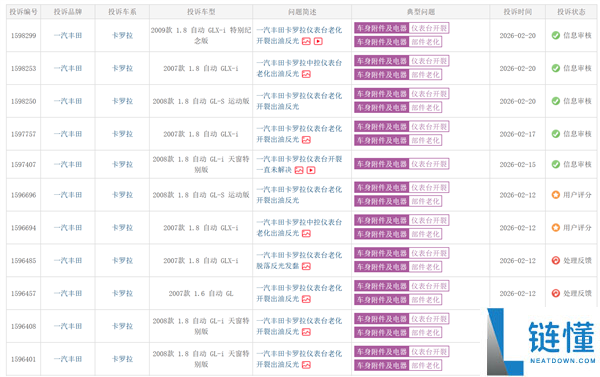Click the 典型问题 column header
The width and height of the screenshot is (600, 377).
(421, 12)
